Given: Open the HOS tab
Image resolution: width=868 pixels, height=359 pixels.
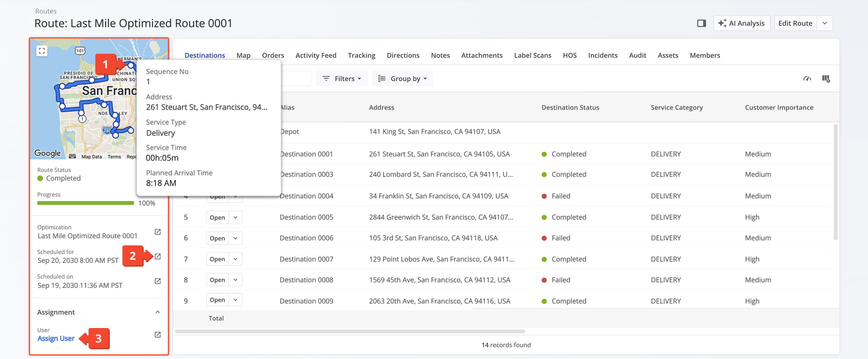Looking at the screenshot, I should [x=570, y=56].
